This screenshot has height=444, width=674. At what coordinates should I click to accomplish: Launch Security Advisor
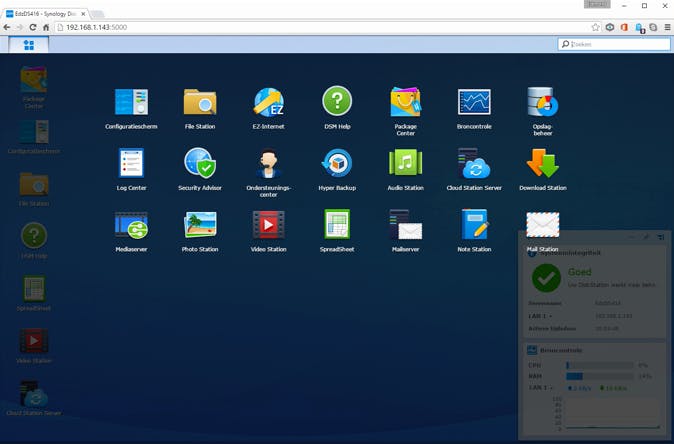click(200, 163)
